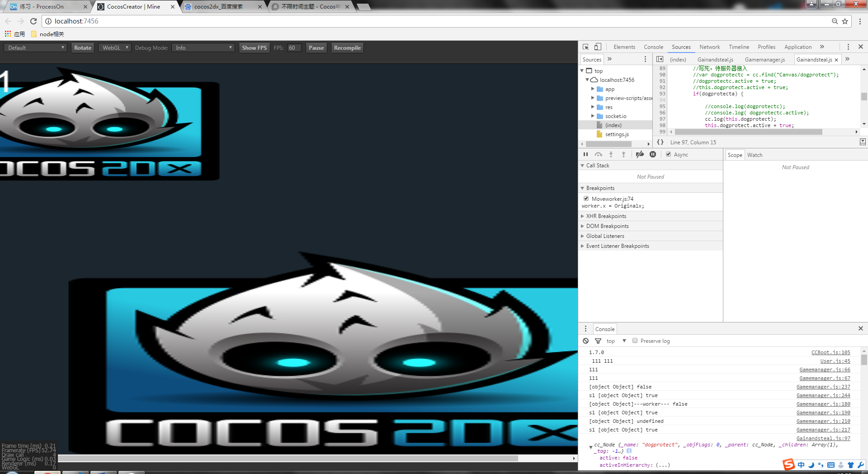Open the Gamemanager.js file tab
The width and height of the screenshot is (868, 474).
pos(765,59)
